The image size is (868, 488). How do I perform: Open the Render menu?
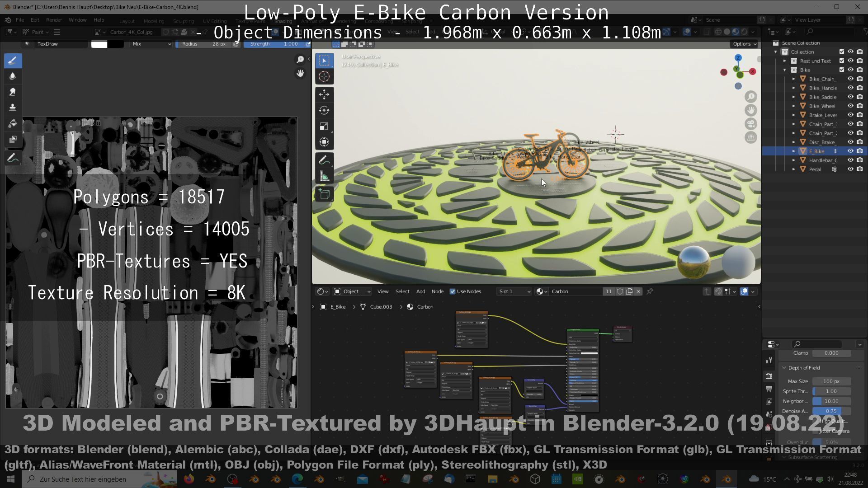coord(54,20)
